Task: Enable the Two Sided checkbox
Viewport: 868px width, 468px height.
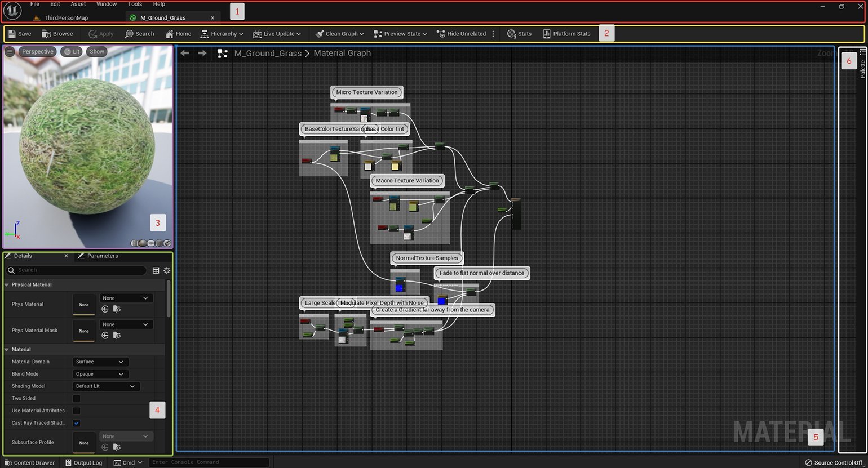Action: coord(77,399)
